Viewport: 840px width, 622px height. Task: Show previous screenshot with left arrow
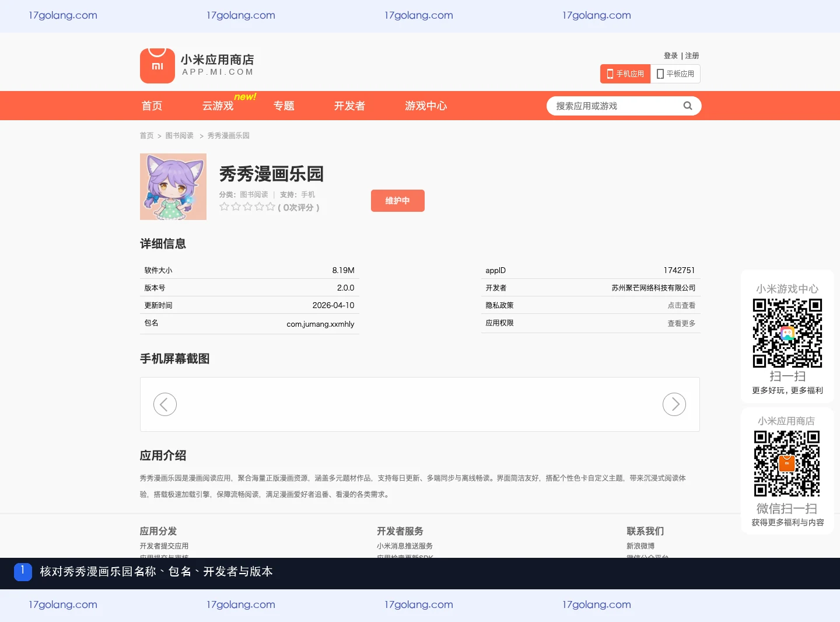tap(165, 404)
